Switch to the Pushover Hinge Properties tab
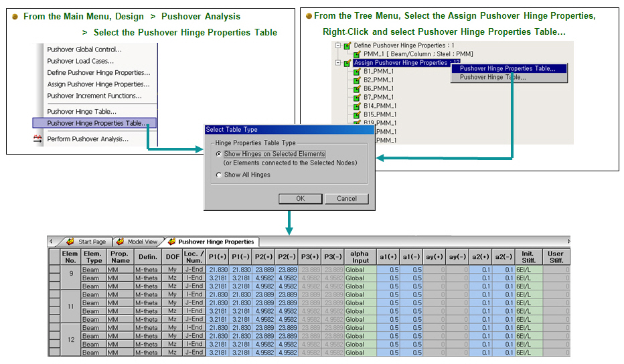The image size is (624, 364). [212, 242]
